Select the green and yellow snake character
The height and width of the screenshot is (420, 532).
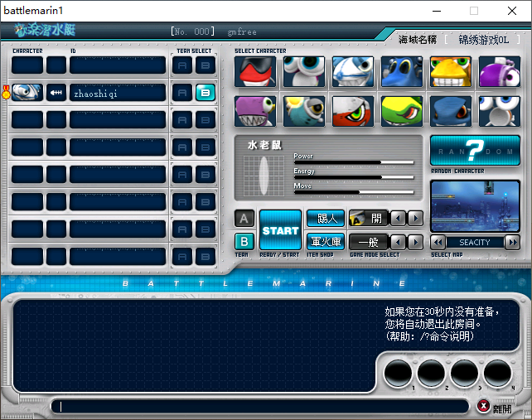(402, 111)
